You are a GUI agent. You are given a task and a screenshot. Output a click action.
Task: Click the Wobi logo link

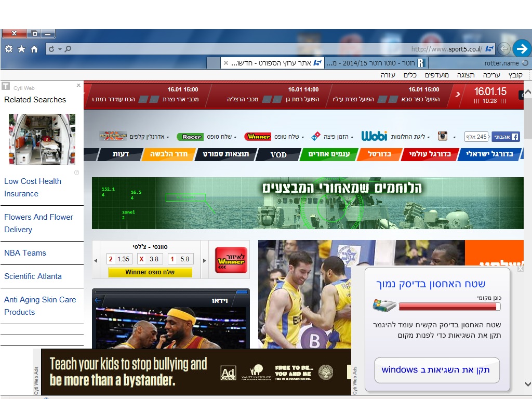[374, 136]
